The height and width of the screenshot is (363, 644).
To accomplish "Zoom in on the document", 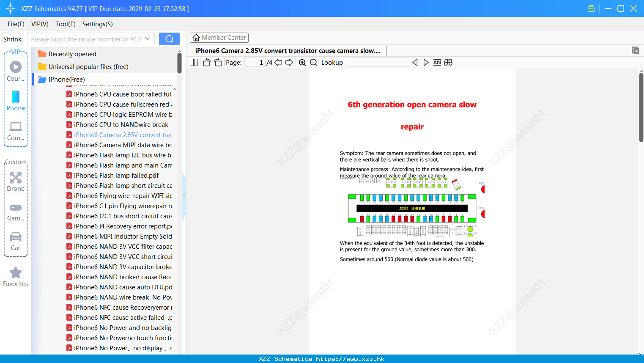I will tap(302, 62).
